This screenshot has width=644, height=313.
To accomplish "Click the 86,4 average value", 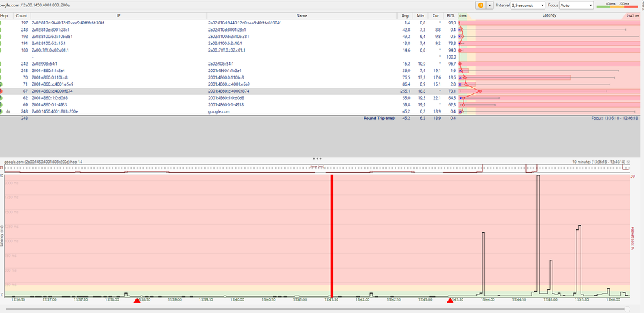I will 406,84.
